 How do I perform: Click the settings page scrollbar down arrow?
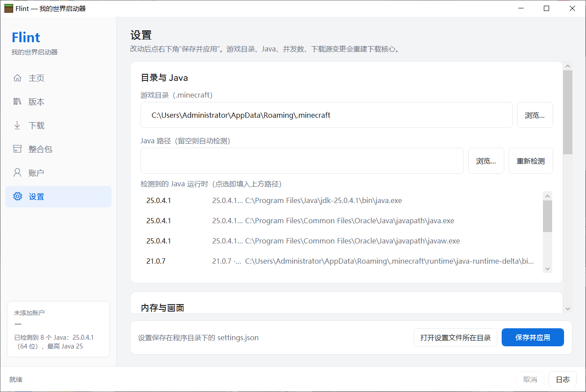coord(568,309)
